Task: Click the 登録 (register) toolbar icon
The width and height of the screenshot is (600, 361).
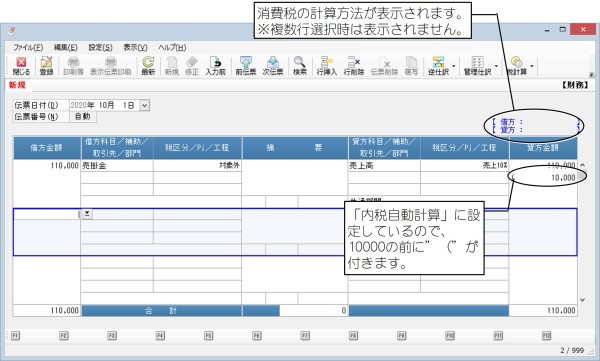Action: tap(46, 66)
